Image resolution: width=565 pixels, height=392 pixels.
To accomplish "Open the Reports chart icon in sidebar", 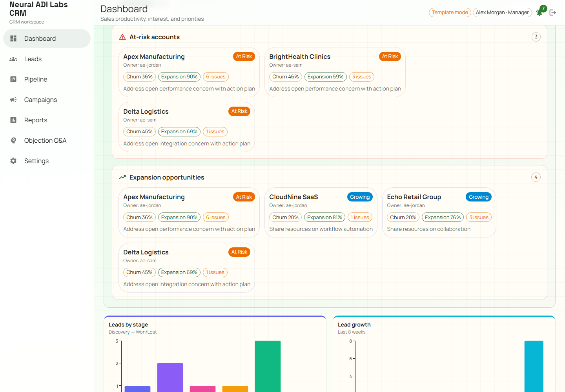I will (13, 120).
